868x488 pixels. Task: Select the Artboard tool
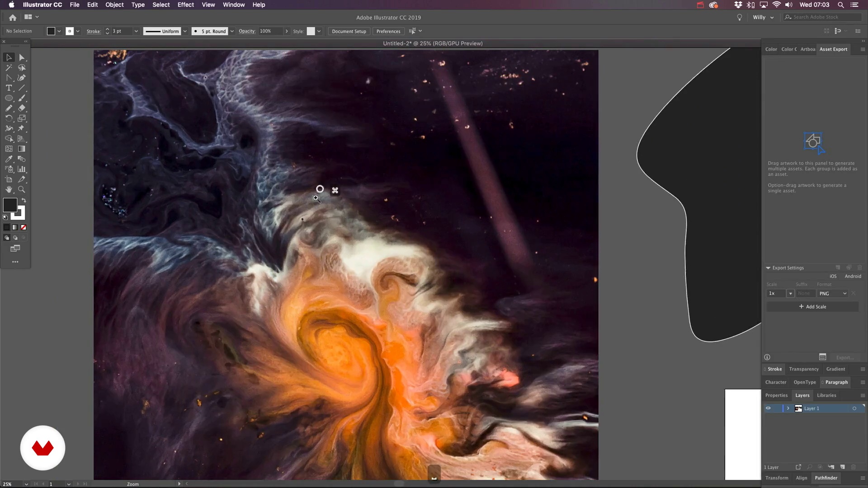coord(9,179)
